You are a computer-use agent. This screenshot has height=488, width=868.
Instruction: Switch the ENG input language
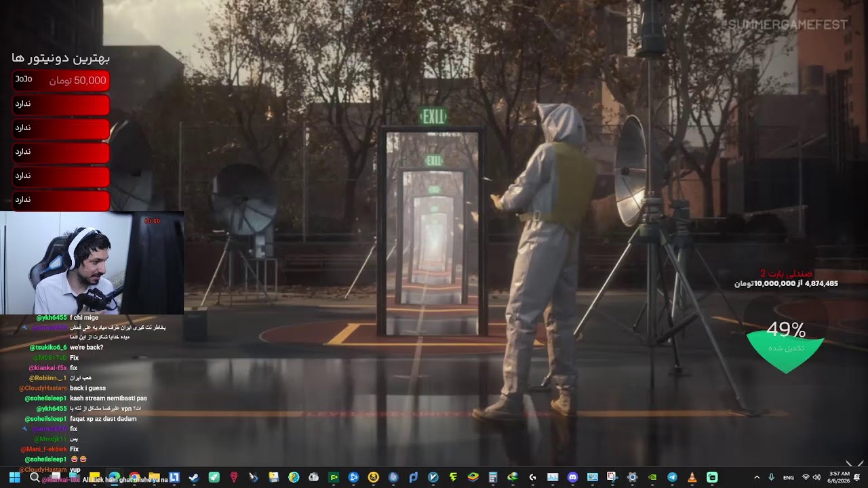click(789, 477)
